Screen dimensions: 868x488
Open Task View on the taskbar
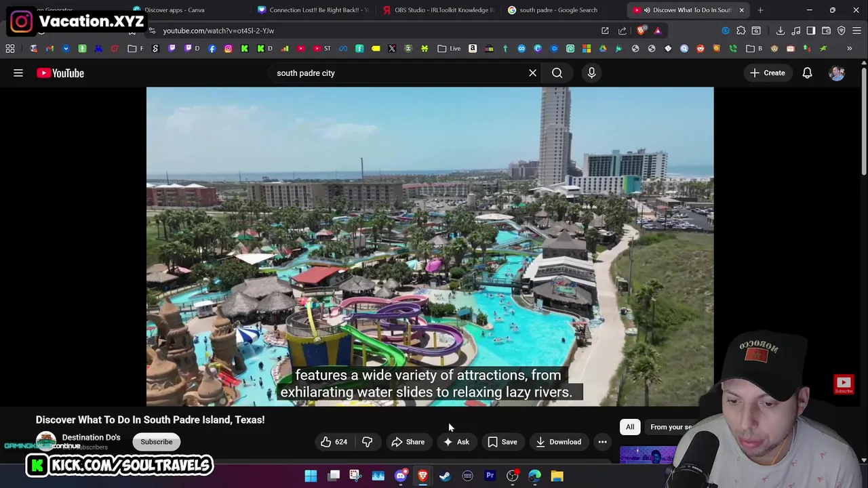[334, 476]
